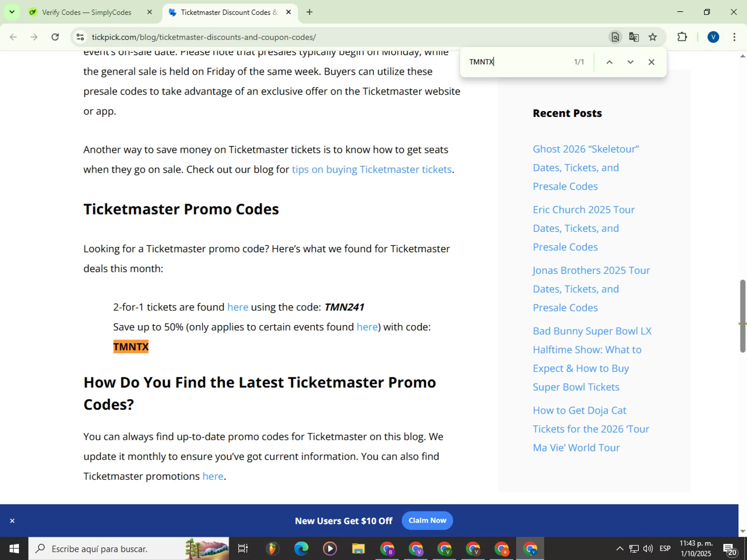This screenshot has width=747, height=560.
Task: Reload the current page
Action: point(55,37)
